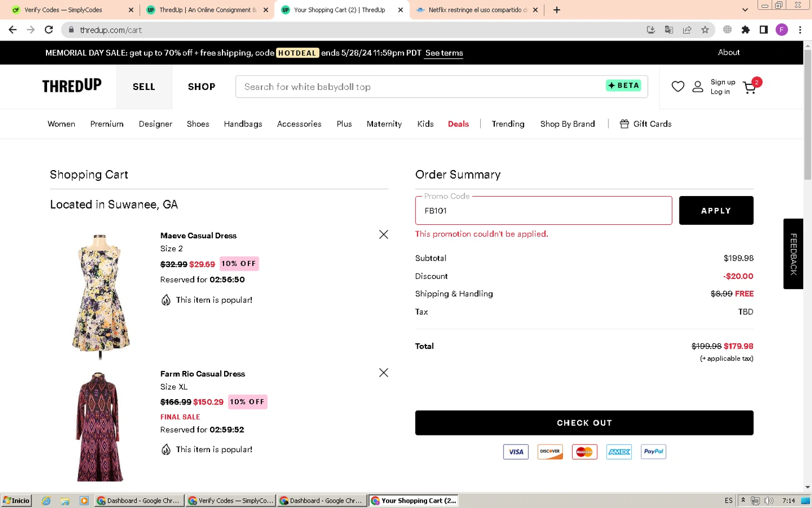812x508 pixels.
Task: Open the wishlist heart icon
Action: 678,87
